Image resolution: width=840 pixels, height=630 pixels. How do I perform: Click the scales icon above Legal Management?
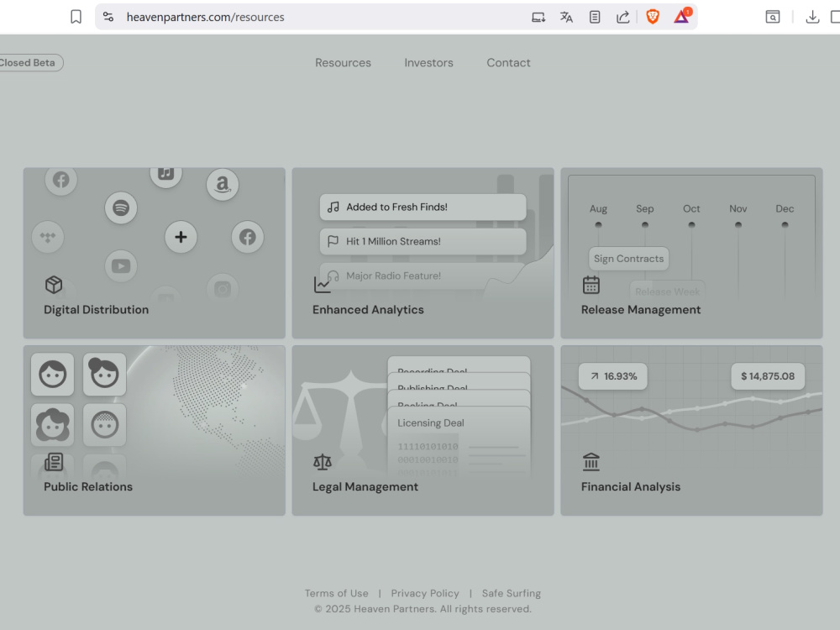322,462
